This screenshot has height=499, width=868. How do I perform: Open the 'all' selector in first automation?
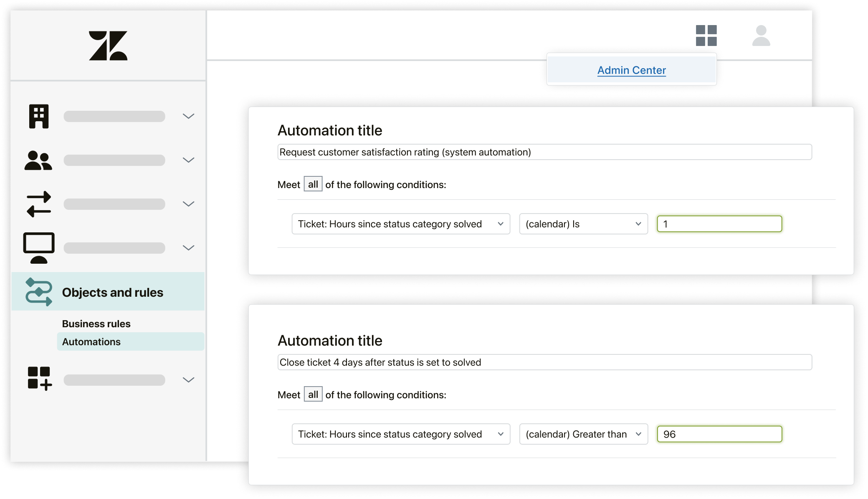pyautogui.click(x=313, y=184)
